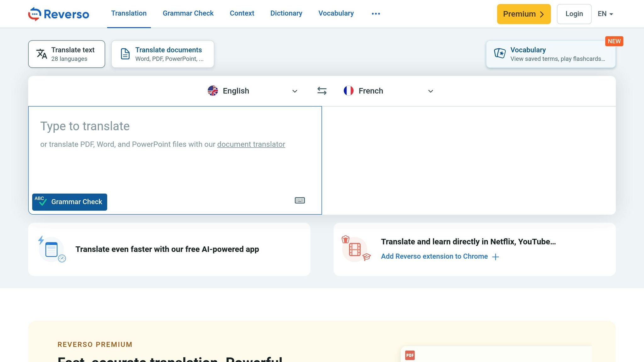Click the Premium button
Image resolution: width=644 pixels, height=362 pixels.
[x=524, y=14]
